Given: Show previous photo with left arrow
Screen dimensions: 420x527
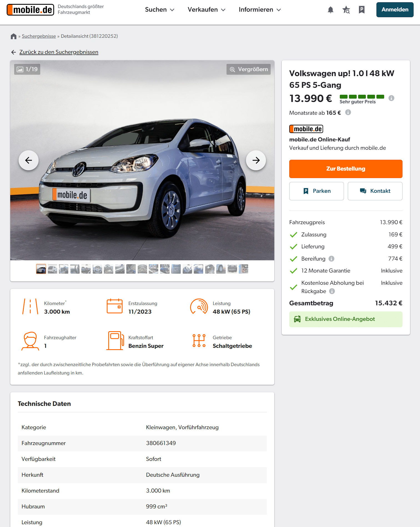Looking at the screenshot, I should [x=29, y=160].
